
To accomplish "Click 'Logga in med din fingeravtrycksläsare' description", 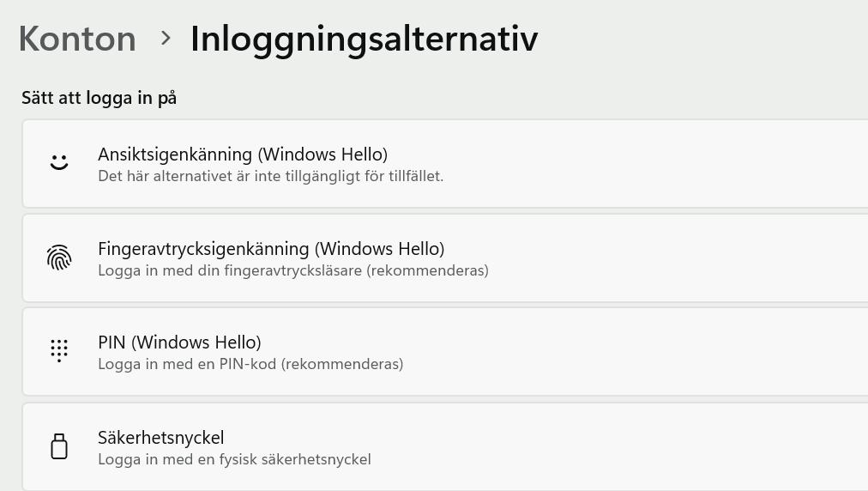I will [292, 271].
